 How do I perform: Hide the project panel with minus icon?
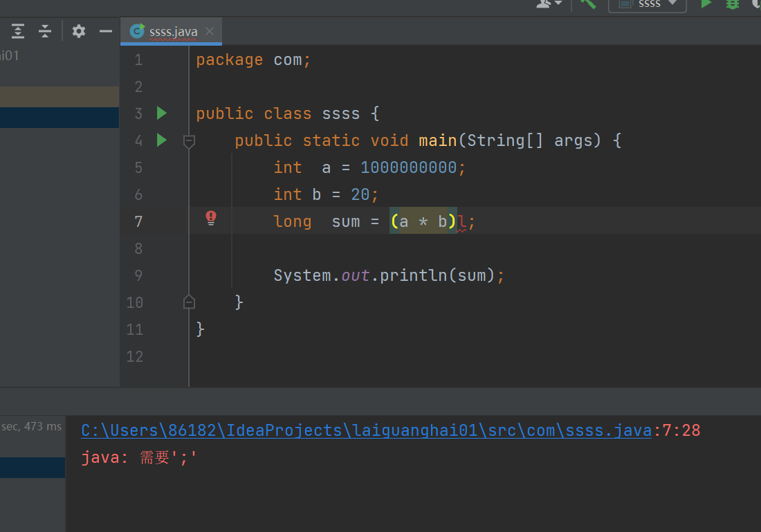click(x=105, y=31)
